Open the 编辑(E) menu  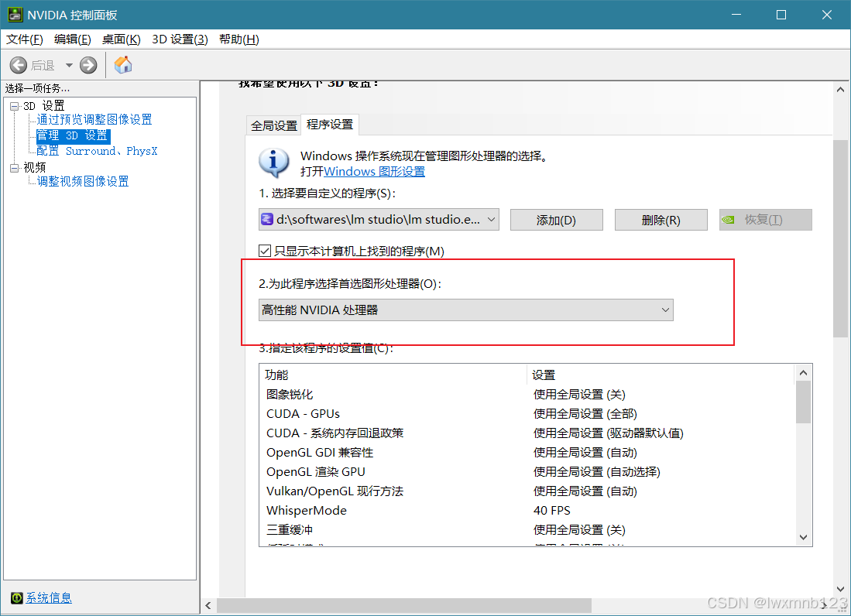(73, 39)
